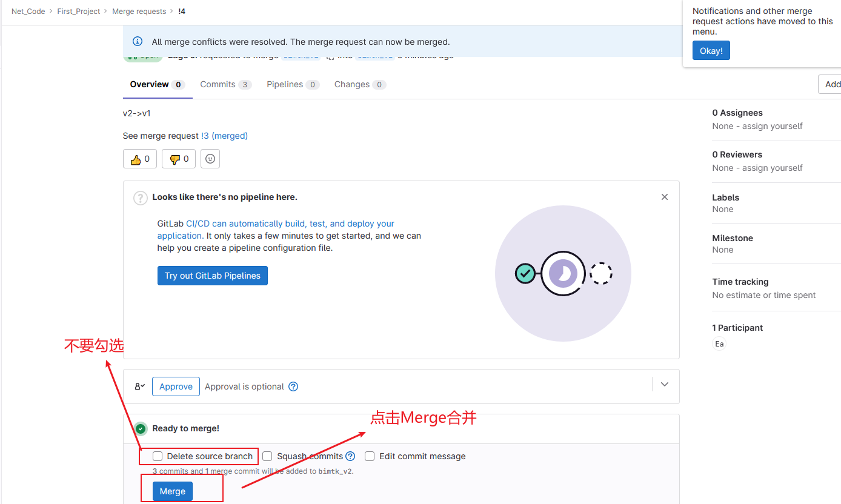Open the Merge requests breadcrumb link
The width and height of the screenshot is (841, 504).
[139, 12]
